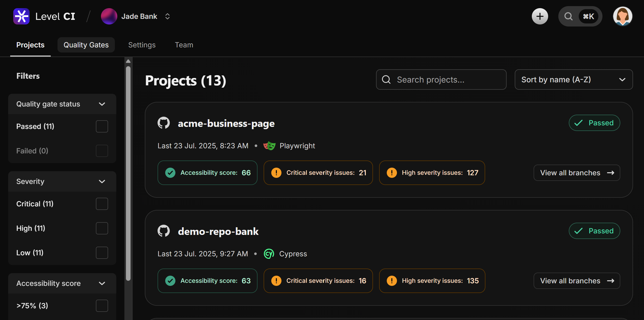Check the >75% accessibility score filter

[102, 305]
